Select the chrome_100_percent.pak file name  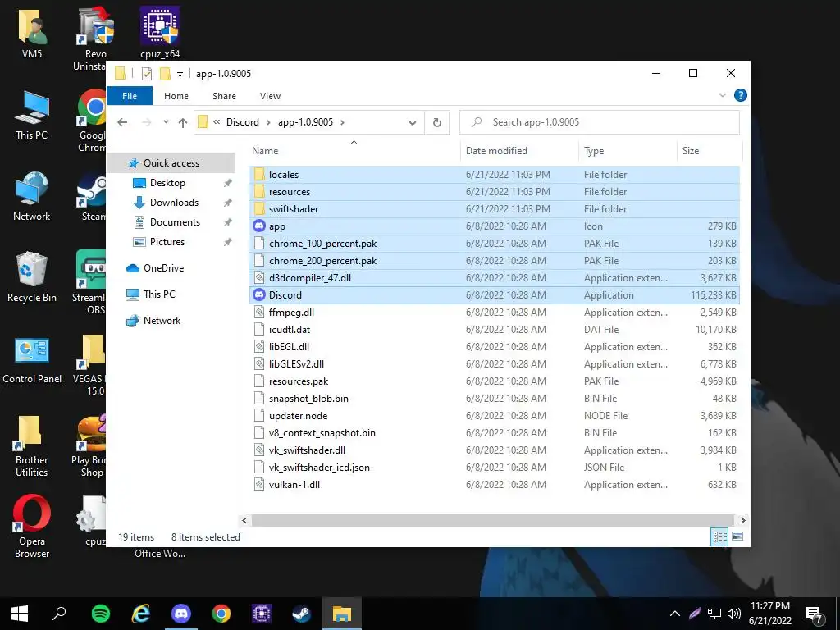pos(322,243)
